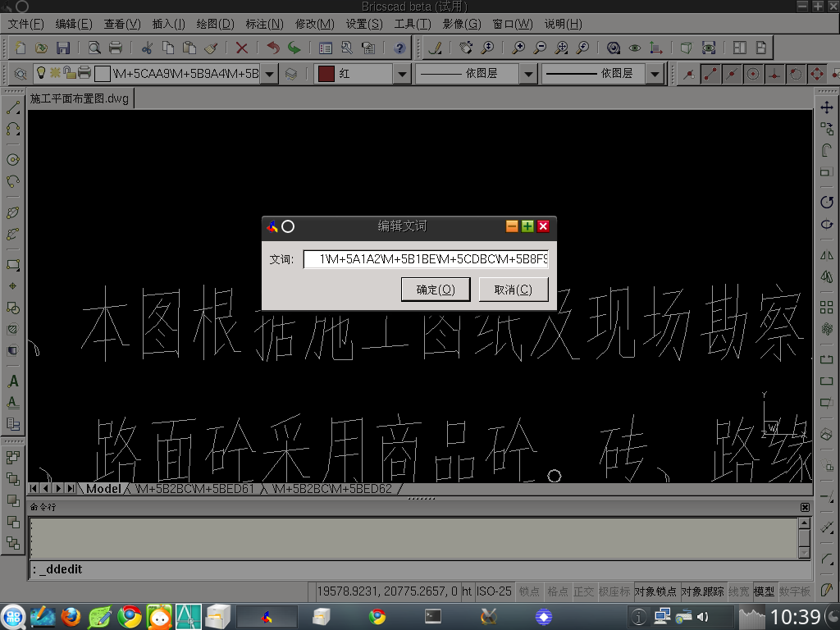Click the dark red color swatch

pos(326,74)
